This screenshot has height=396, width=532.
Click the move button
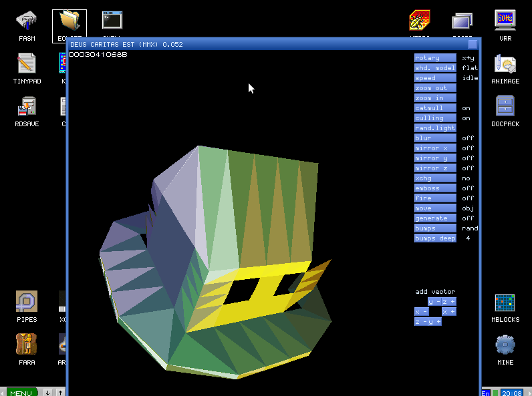pyautogui.click(x=435, y=208)
